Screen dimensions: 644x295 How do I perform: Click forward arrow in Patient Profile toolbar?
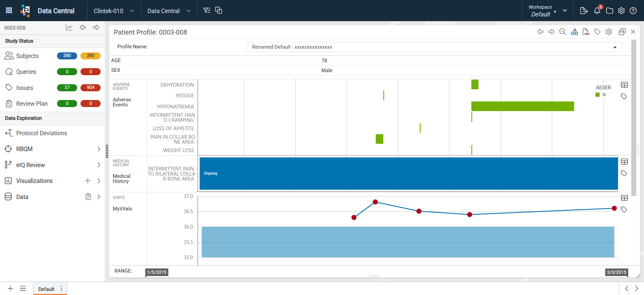click(x=551, y=32)
